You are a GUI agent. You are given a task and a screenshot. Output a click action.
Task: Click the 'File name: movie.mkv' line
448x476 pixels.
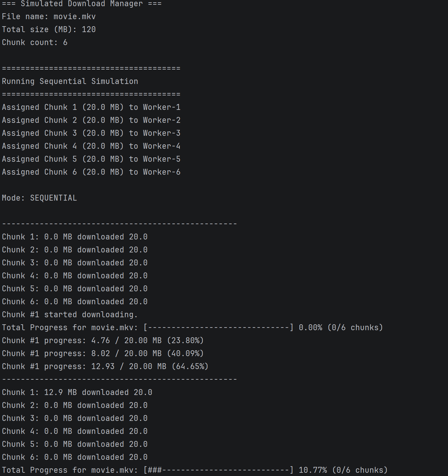coord(49,16)
